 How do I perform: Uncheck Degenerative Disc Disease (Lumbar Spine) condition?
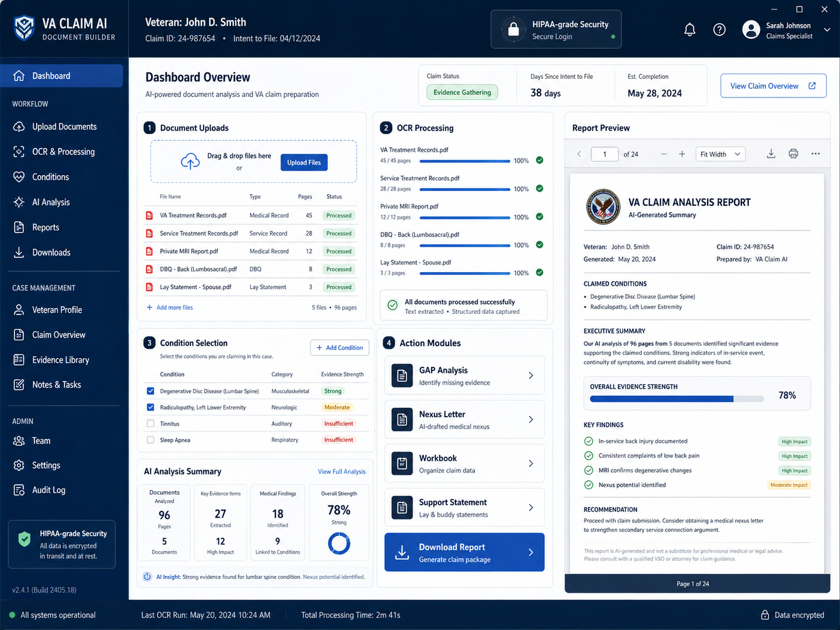[x=151, y=391]
